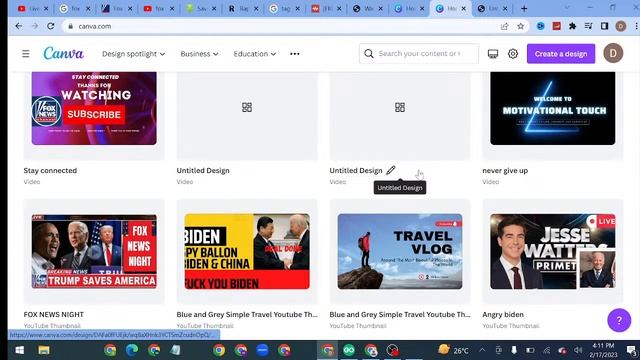Viewport: 640px width, 360px height.
Task: Reload the current page
Action: point(51,26)
